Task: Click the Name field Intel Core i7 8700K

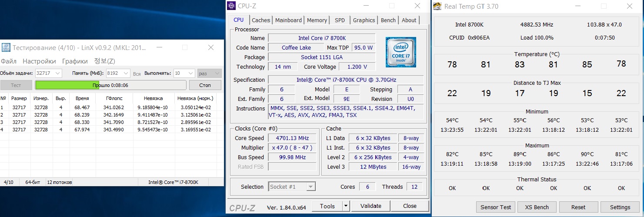Action: (322, 38)
